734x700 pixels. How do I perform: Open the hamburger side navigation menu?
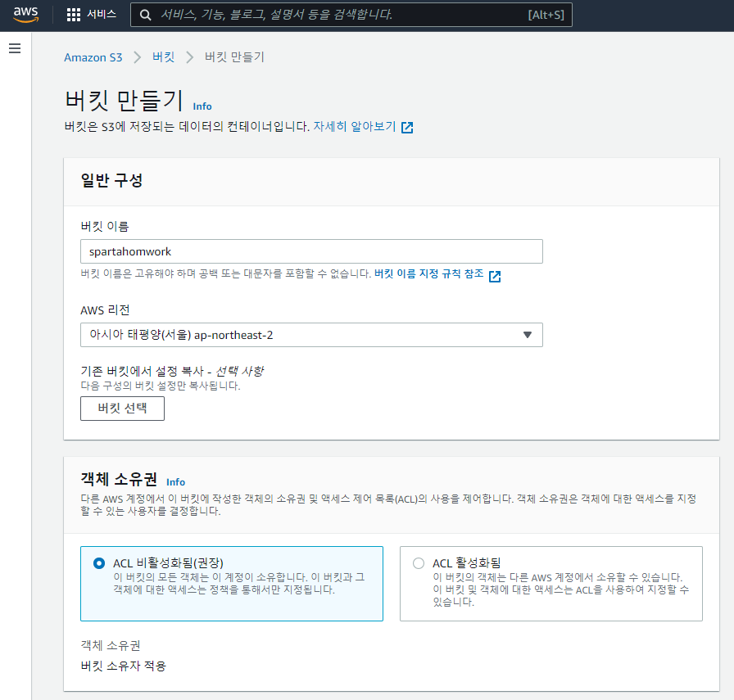15,48
